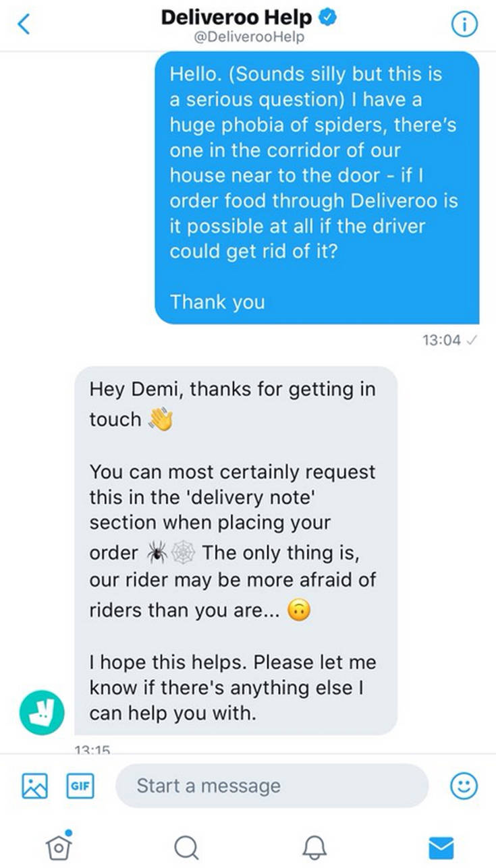
Task: Open emoji picker smiley icon
Action: click(x=464, y=786)
